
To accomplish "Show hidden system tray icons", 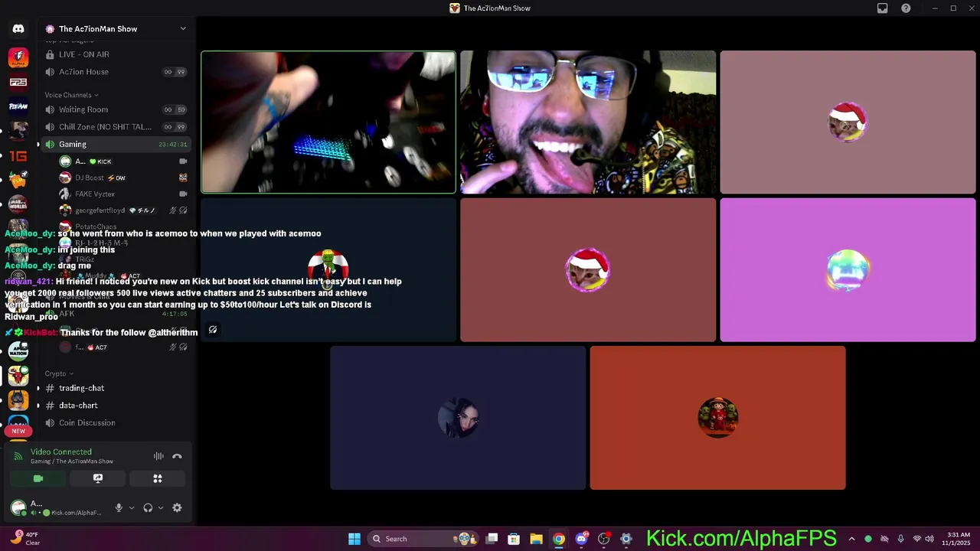I will 851,539.
